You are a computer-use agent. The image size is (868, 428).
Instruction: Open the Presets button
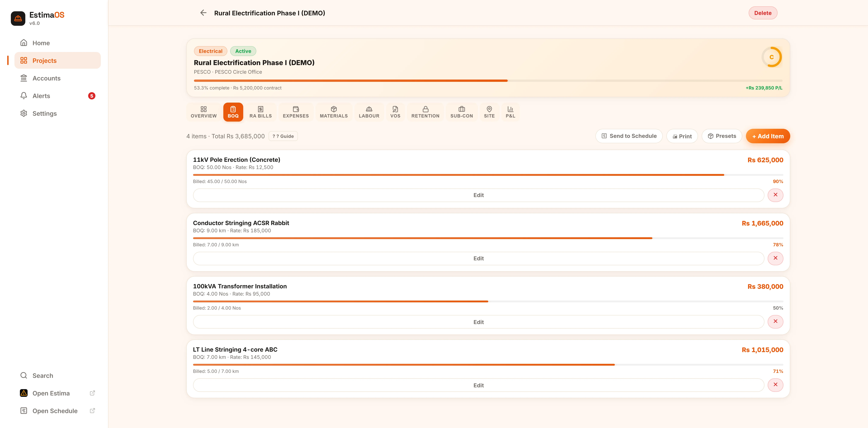(722, 136)
